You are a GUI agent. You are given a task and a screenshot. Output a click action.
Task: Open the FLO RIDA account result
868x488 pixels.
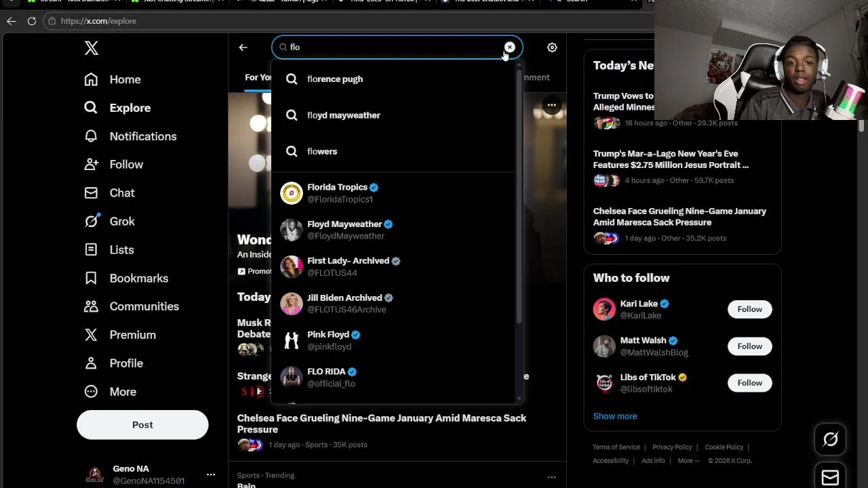point(393,378)
